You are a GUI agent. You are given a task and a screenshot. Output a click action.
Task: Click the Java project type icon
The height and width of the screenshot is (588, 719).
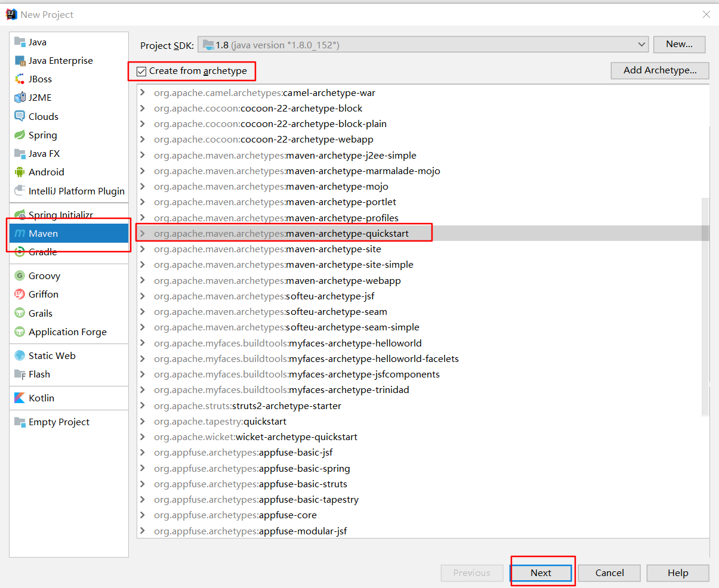coord(20,42)
